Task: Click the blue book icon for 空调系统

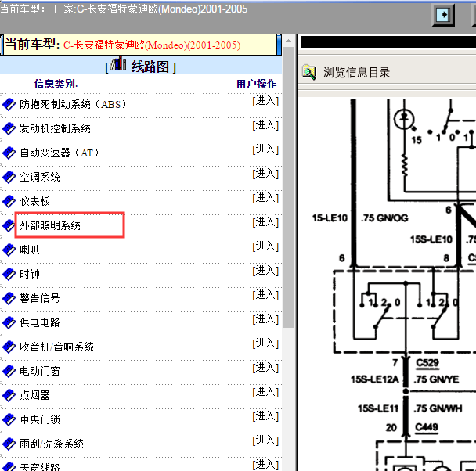Action: (x=9, y=178)
